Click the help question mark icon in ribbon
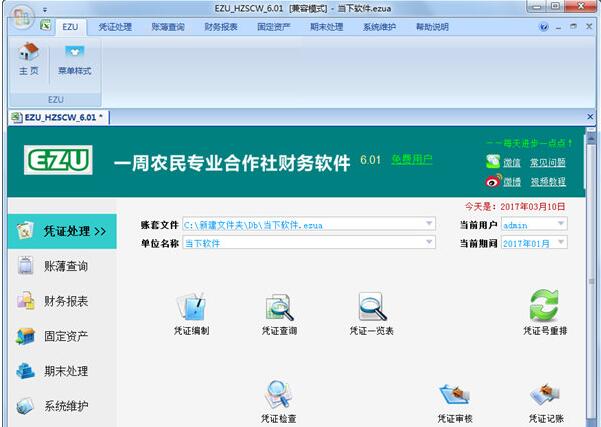The width and height of the screenshot is (601, 427). pos(543,27)
